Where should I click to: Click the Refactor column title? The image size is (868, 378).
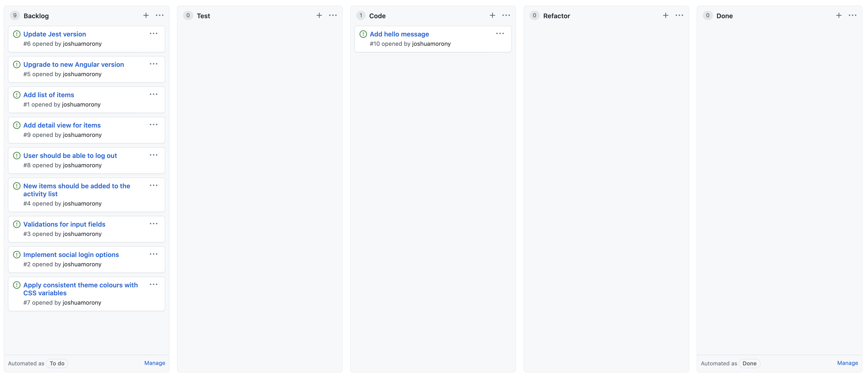point(556,16)
